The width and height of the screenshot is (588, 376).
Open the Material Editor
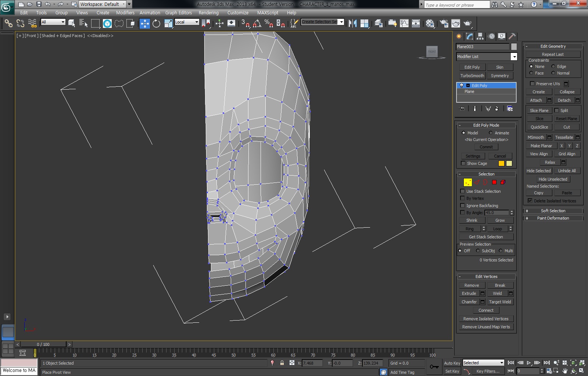[430, 23]
